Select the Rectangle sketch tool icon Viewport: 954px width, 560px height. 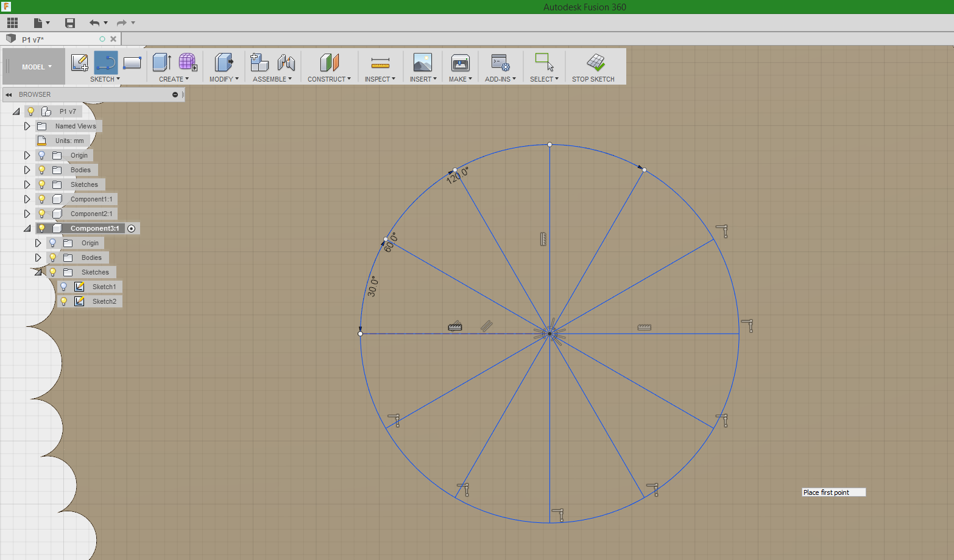pyautogui.click(x=132, y=62)
